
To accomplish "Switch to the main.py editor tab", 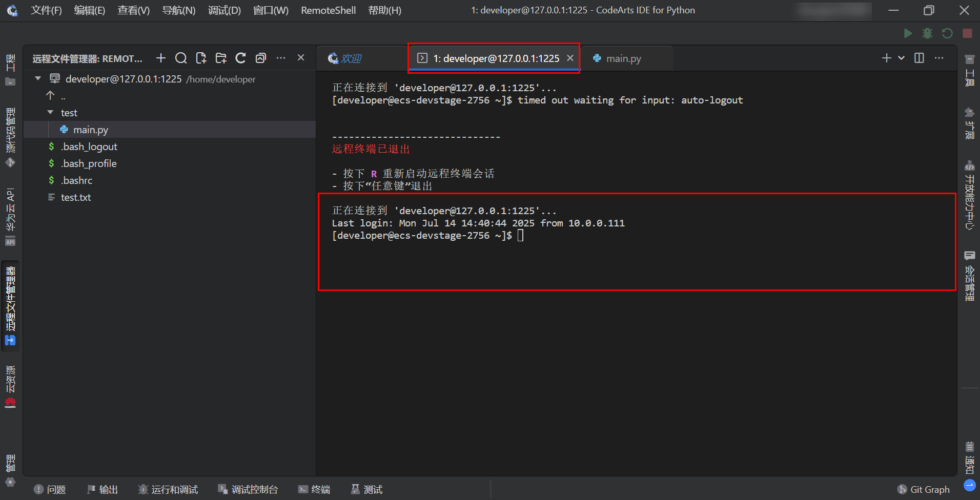I will pos(622,58).
